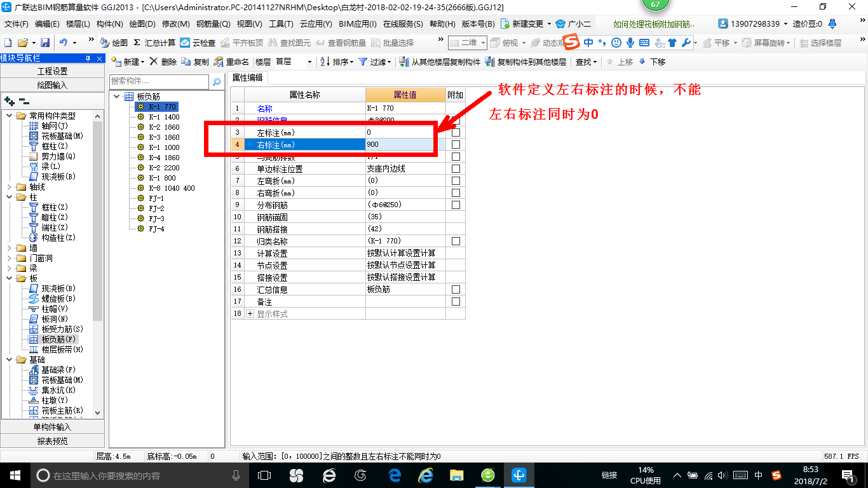Expand 显示样式 row in property table
Viewport: 868px width, 488px height.
coord(250,314)
